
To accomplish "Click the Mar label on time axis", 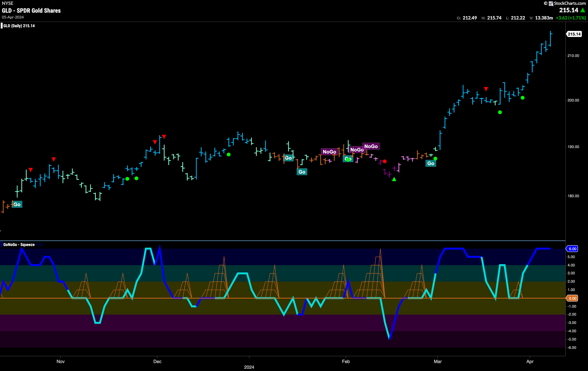I will pos(438,362).
